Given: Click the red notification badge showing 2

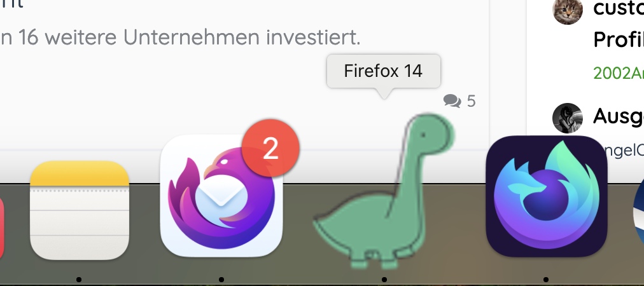Looking at the screenshot, I should click(270, 149).
